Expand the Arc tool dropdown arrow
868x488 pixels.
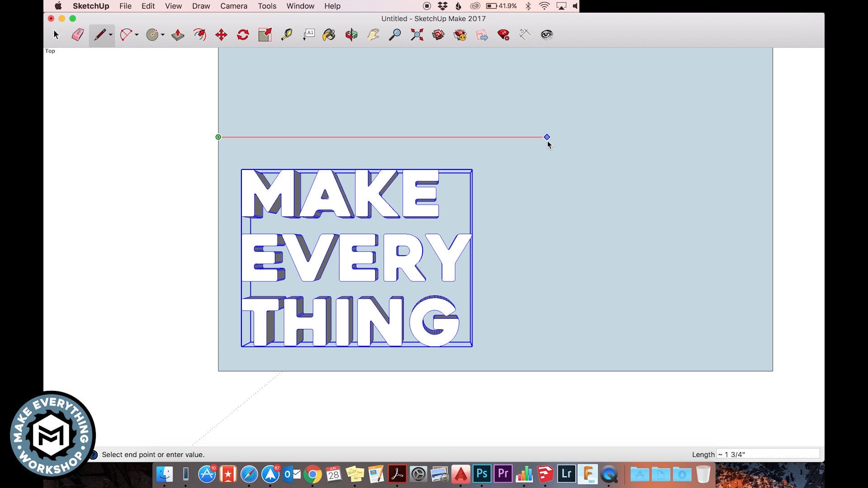point(137,35)
